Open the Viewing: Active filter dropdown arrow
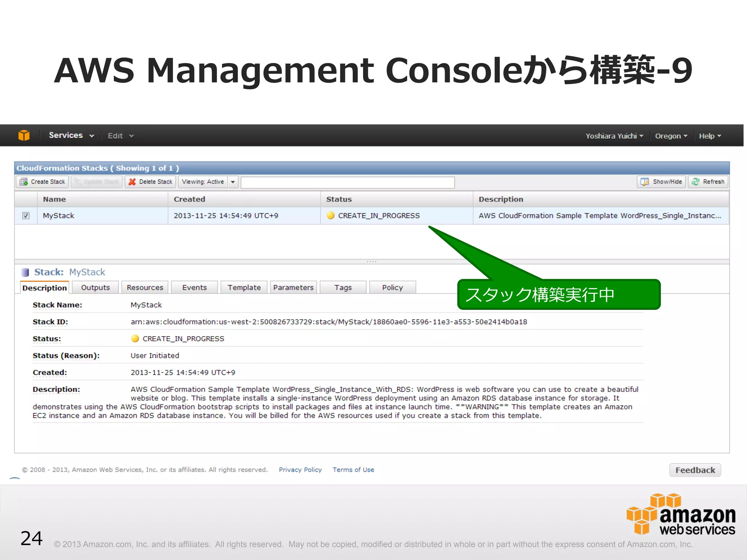Image resolution: width=747 pixels, height=560 pixels. 233,182
